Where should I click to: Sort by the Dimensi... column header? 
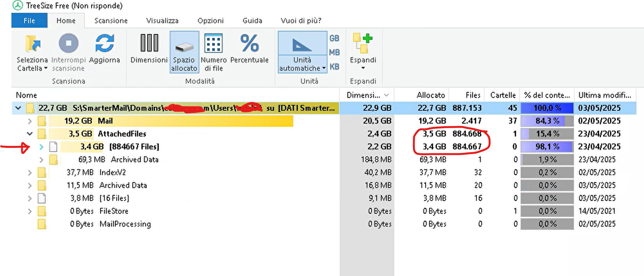click(x=367, y=95)
